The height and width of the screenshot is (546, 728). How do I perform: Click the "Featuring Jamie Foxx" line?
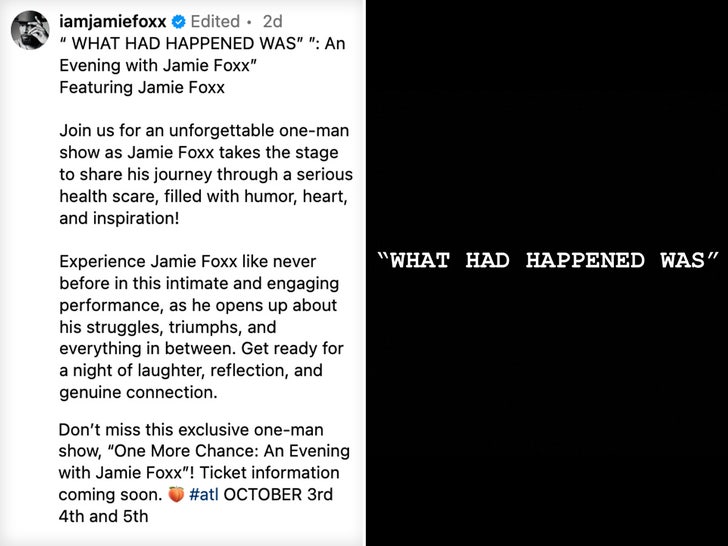(x=141, y=87)
